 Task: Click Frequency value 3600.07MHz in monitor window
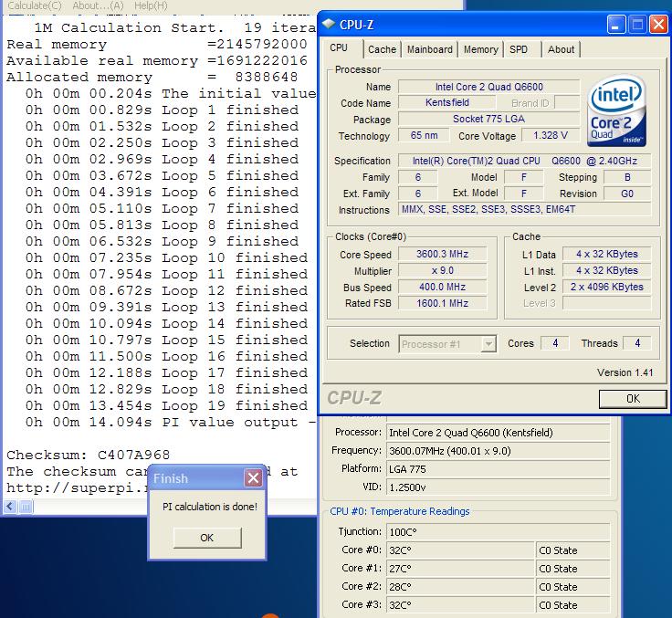[x=498, y=451]
